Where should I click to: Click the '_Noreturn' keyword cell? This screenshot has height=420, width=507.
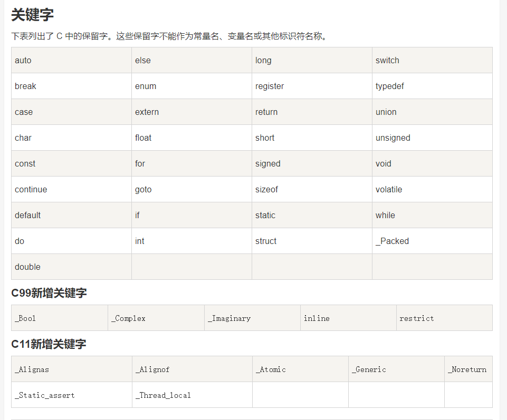[467, 369]
